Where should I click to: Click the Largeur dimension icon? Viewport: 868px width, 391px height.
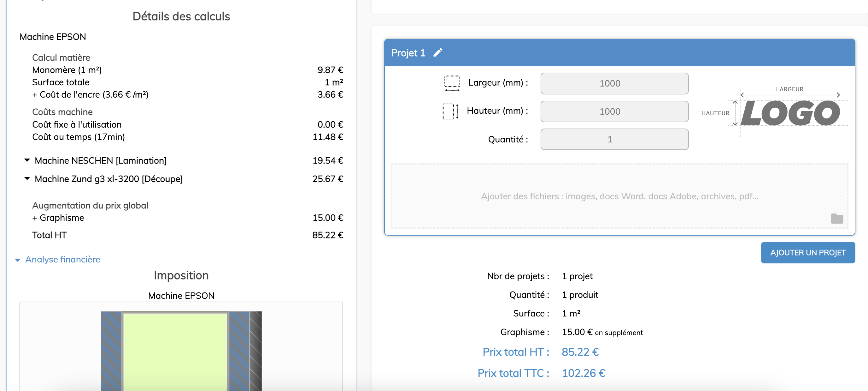452,83
